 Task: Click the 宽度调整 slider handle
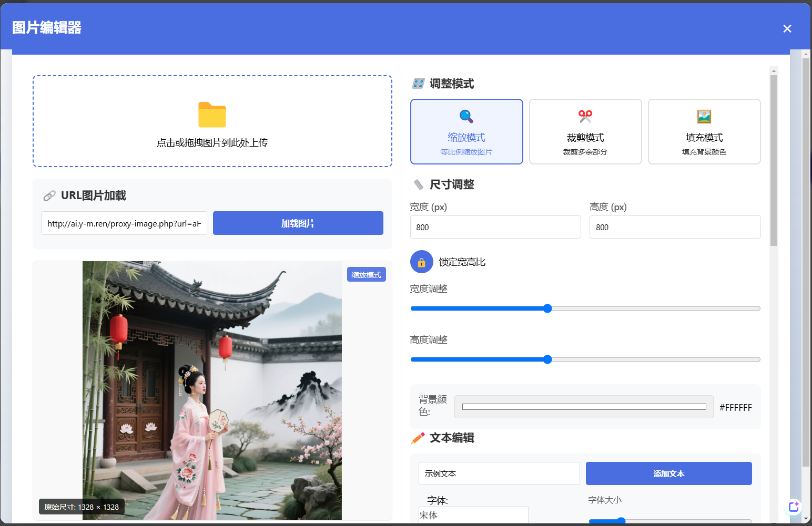pyautogui.click(x=547, y=308)
